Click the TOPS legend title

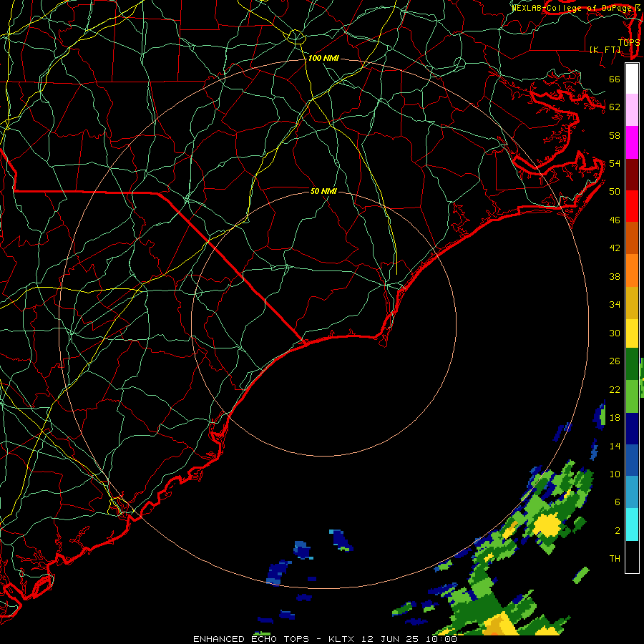[x=629, y=42]
